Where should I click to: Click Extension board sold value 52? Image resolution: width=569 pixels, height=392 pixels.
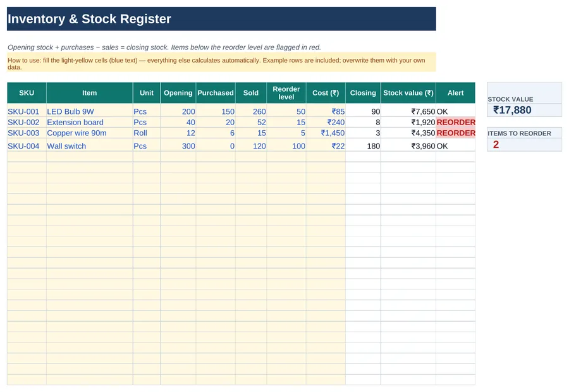[251, 122]
